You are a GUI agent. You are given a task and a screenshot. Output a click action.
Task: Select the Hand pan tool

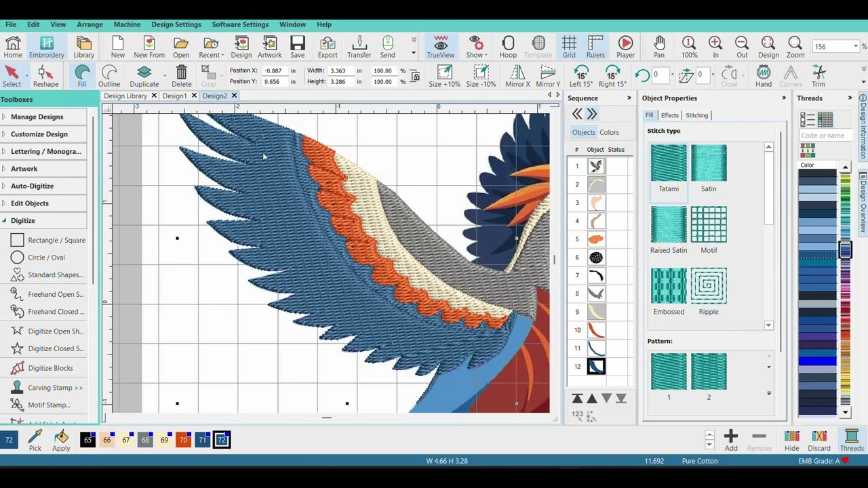click(764, 76)
